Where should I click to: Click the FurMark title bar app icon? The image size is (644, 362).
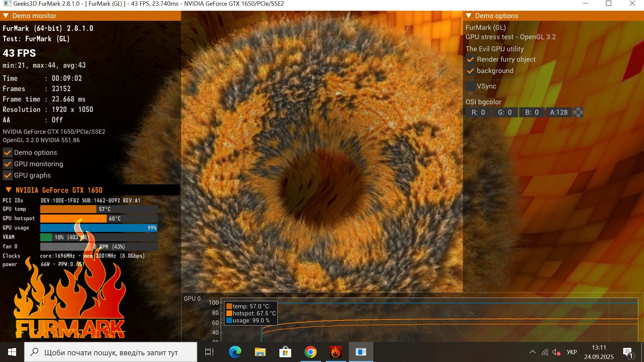(7, 4)
